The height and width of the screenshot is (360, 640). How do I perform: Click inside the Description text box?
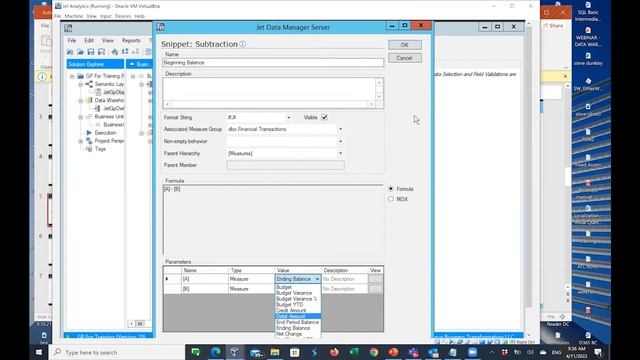269,89
